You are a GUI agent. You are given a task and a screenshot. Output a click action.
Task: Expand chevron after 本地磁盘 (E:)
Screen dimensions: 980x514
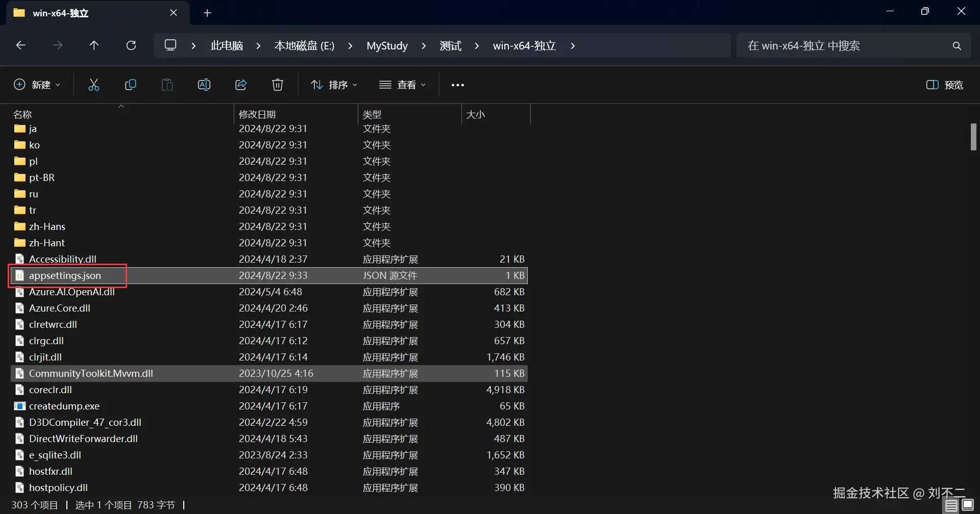coord(350,46)
